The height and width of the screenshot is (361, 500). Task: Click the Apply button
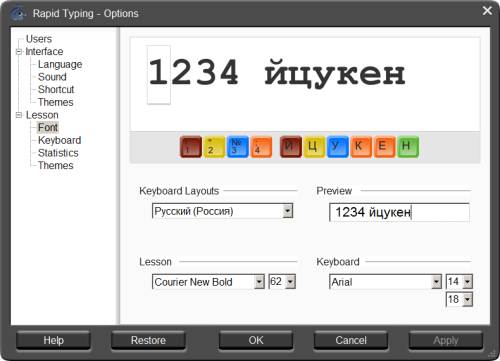coord(446,340)
